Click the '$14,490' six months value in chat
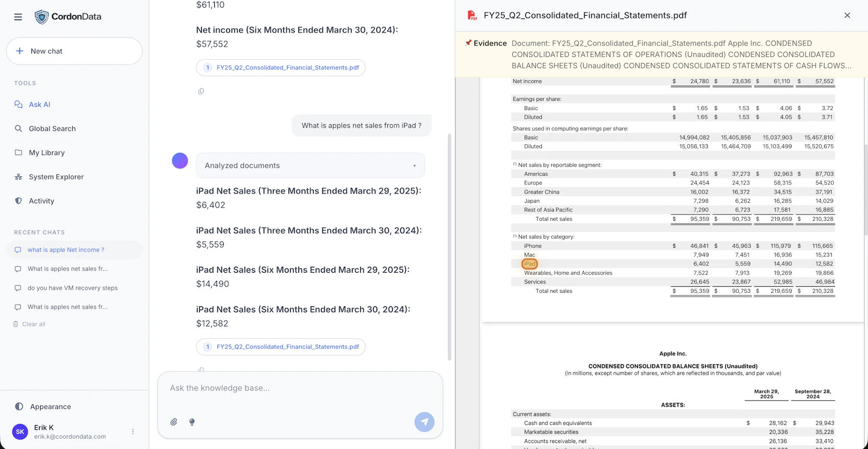The height and width of the screenshot is (449, 868). [213, 284]
